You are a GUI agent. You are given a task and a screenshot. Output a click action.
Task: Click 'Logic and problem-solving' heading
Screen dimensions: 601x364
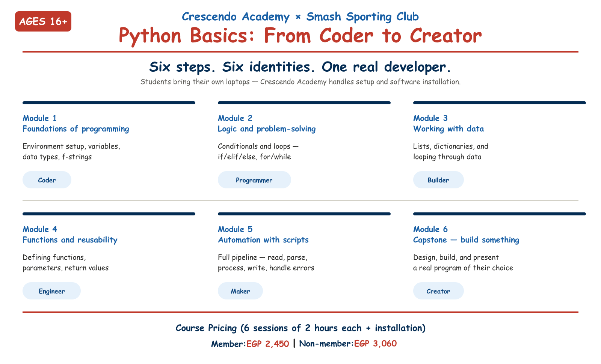coord(267,129)
